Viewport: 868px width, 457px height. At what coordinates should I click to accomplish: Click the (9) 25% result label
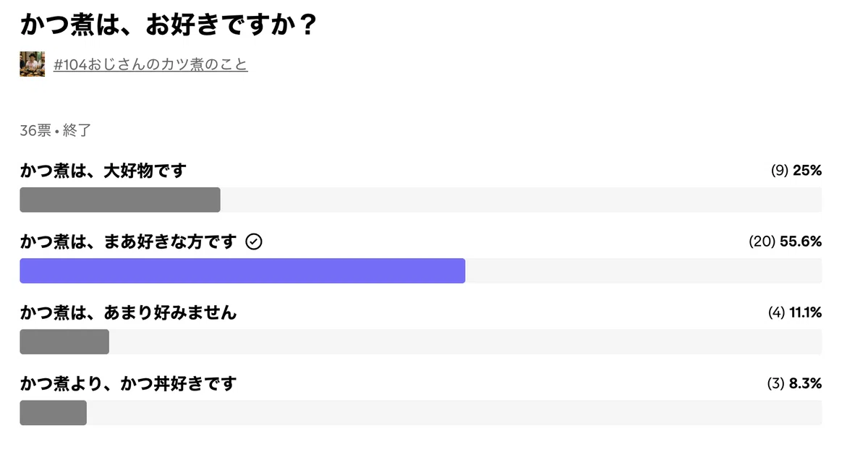tap(796, 171)
